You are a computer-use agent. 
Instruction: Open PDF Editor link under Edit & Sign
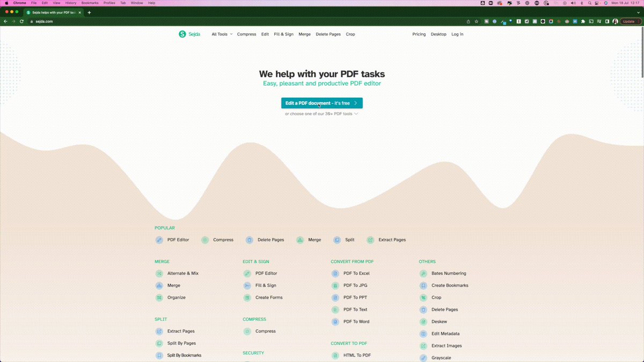coord(266,274)
